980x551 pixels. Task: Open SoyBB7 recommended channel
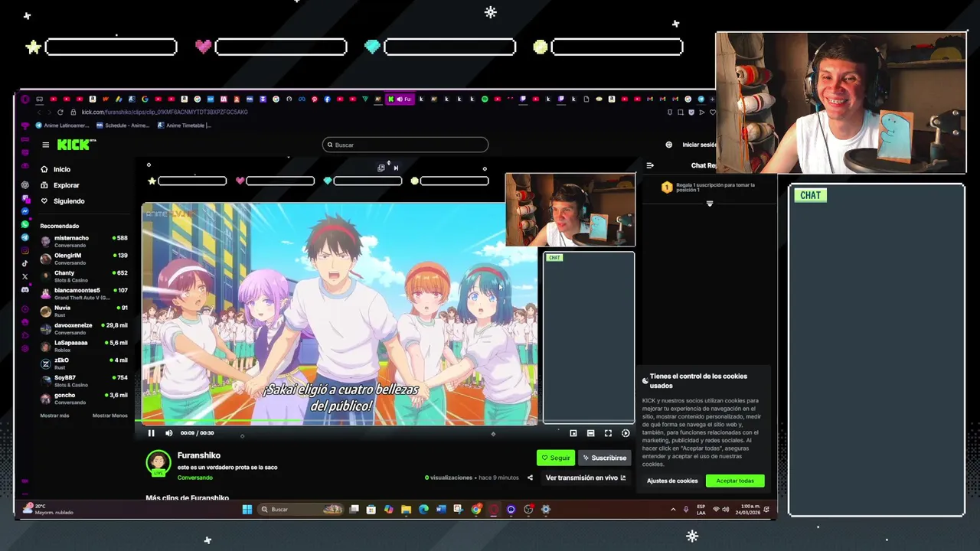(84, 381)
